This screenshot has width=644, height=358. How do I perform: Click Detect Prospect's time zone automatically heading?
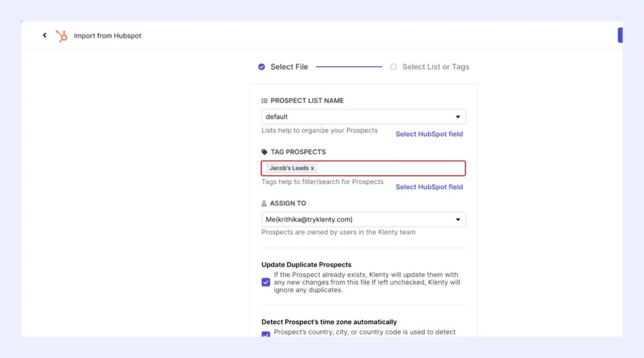[x=329, y=322]
